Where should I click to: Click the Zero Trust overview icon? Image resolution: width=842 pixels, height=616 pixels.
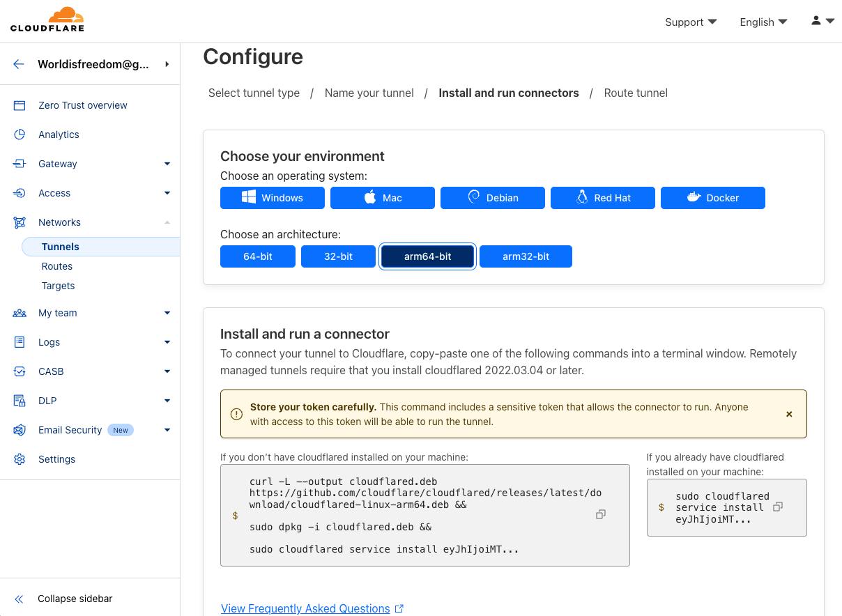point(20,105)
